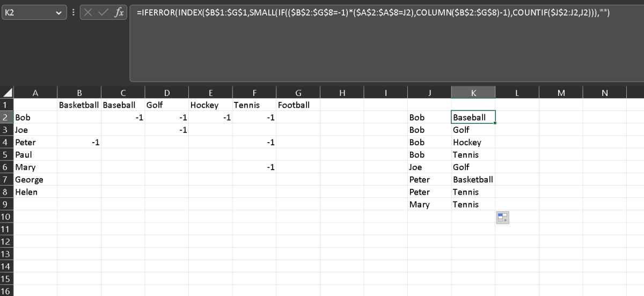Confirm formula with the checkmark icon
Screen dimensions: 644x296
(104, 12)
